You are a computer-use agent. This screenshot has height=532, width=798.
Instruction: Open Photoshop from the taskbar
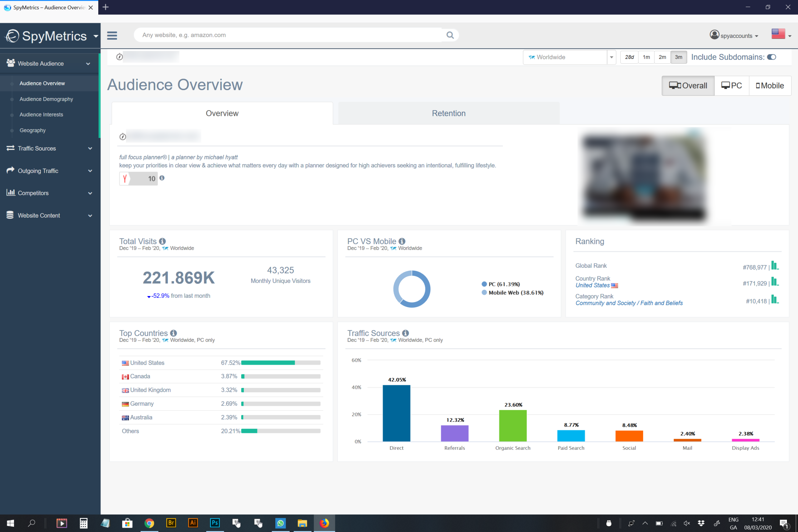[215, 523]
